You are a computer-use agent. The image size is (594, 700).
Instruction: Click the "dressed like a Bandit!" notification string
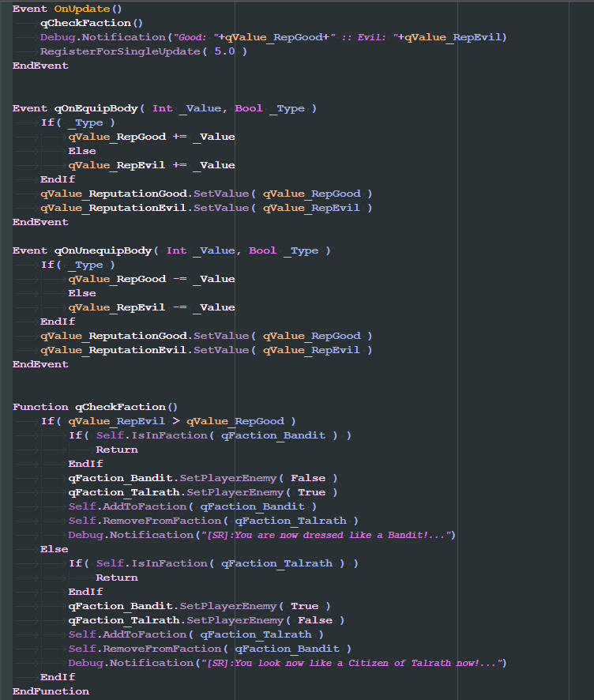click(326, 535)
